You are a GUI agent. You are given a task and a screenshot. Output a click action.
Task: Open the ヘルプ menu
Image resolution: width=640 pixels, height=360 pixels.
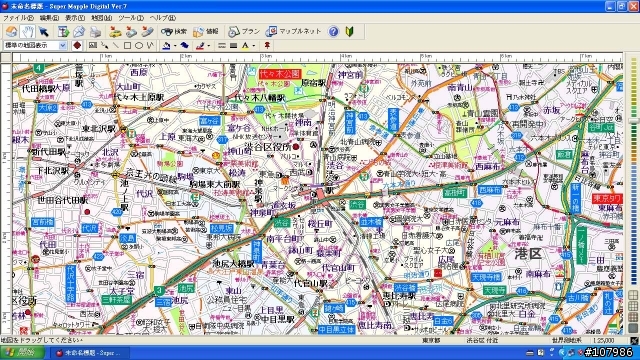[162, 18]
